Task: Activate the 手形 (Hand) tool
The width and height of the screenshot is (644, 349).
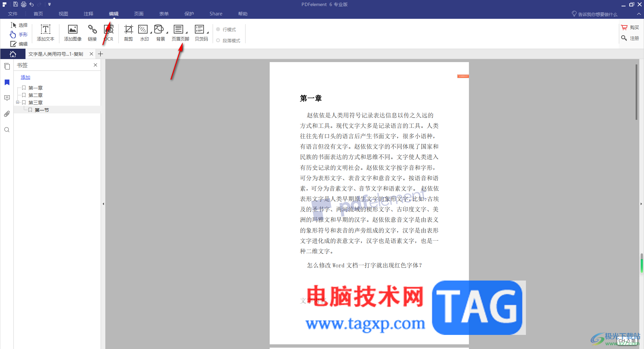Action: (19, 35)
